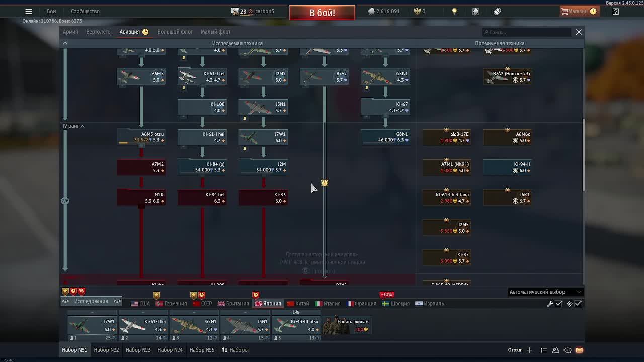Switch to preset Набор №2
Screen dimensions: 644x362
pos(106,350)
